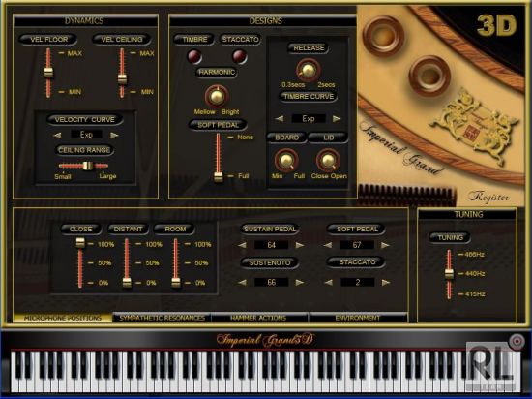Click the Board button
The height and width of the screenshot is (399, 532).
point(286,138)
